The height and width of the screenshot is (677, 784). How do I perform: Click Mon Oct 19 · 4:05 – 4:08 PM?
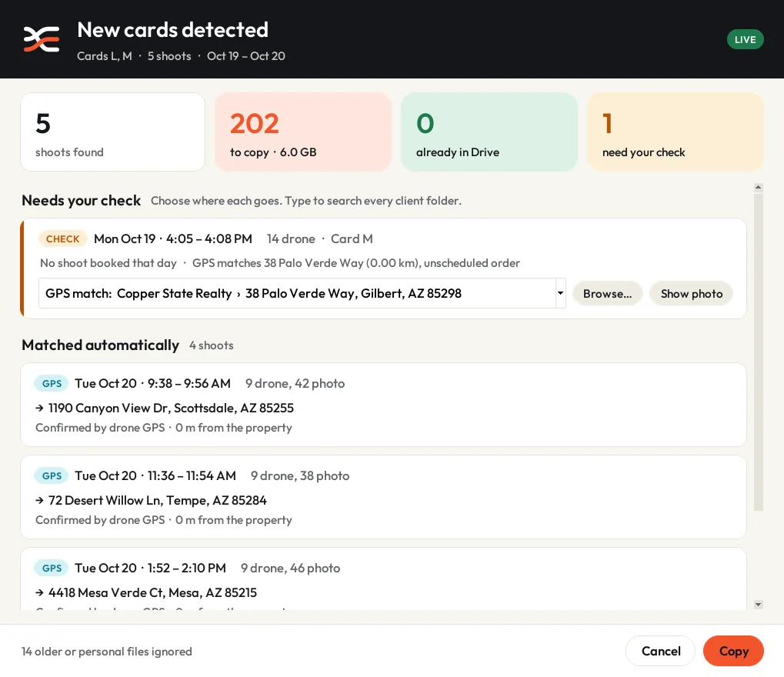coord(173,239)
